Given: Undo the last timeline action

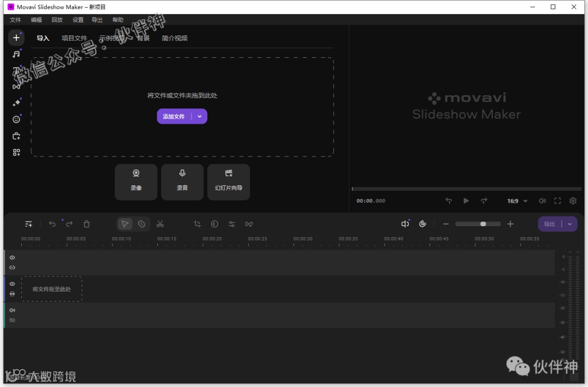Looking at the screenshot, I should coord(52,224).
